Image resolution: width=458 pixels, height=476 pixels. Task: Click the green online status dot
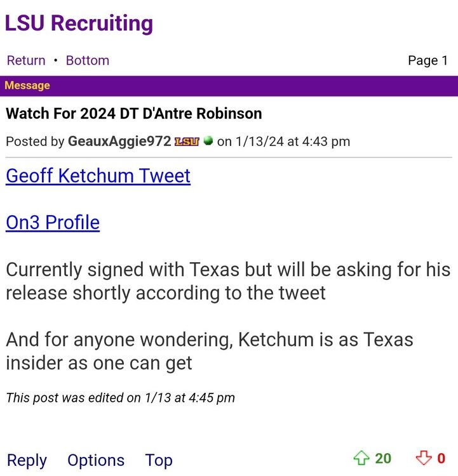pos(208,142)
